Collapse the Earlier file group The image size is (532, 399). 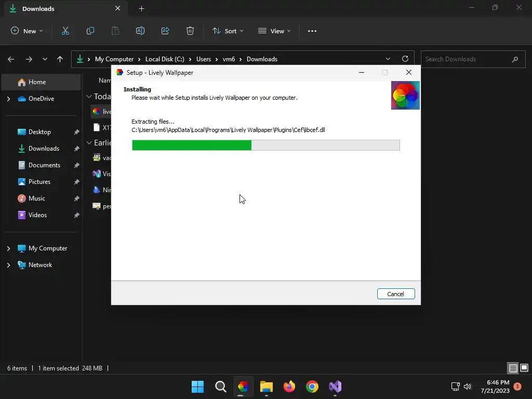click(89, 143)
